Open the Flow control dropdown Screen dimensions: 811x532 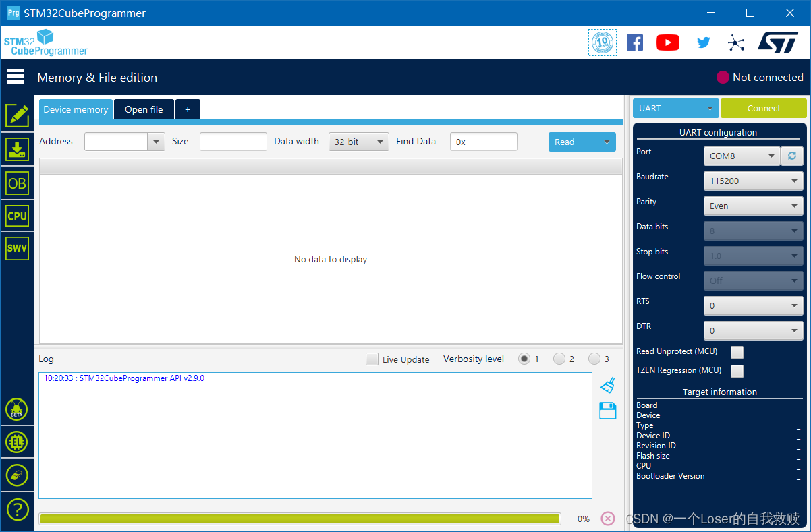tap(754, 280)
